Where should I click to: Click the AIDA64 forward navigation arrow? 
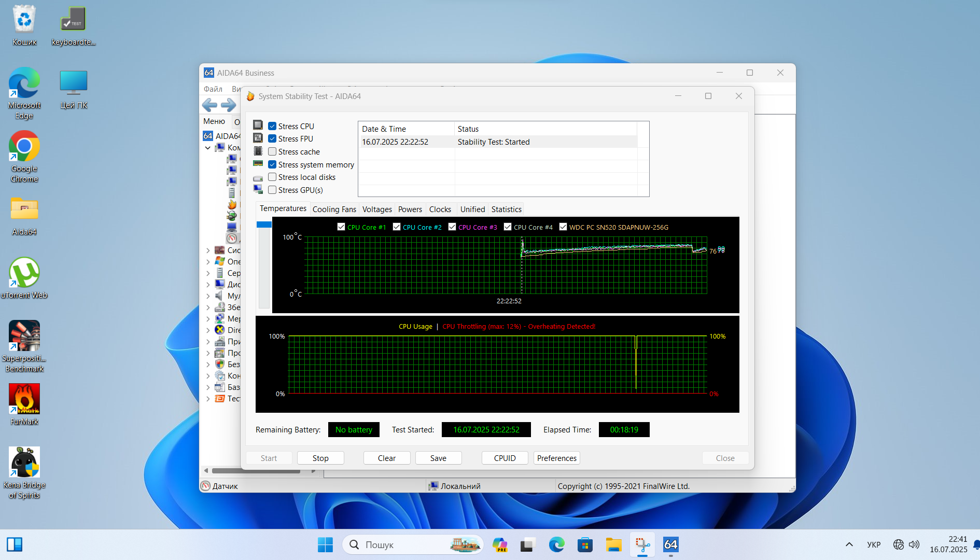228,105
